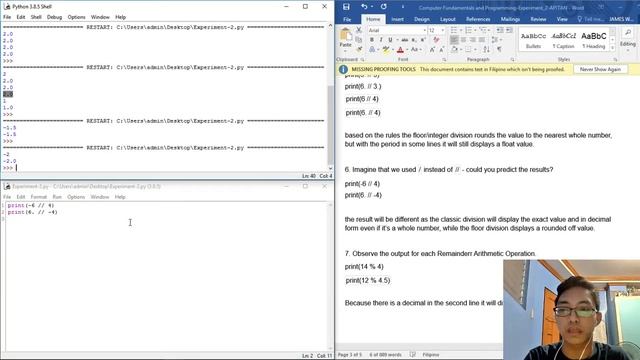Click the Increase Indent icon
The image size is (640, 360).
tap(509, 30)
